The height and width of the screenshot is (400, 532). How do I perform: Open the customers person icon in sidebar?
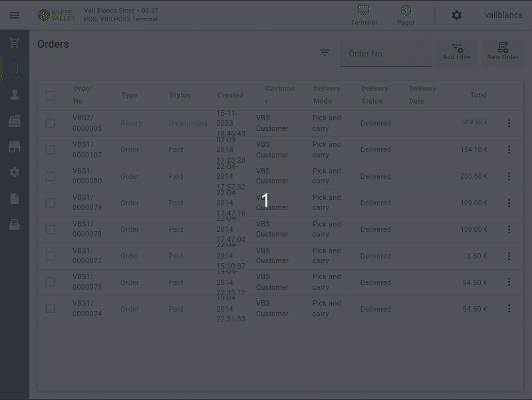[15, 95]
